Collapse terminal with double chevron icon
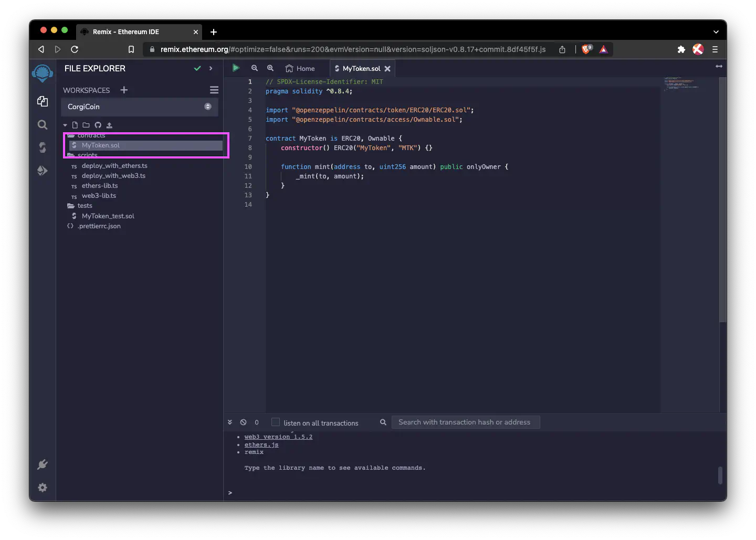 (229, 422)
